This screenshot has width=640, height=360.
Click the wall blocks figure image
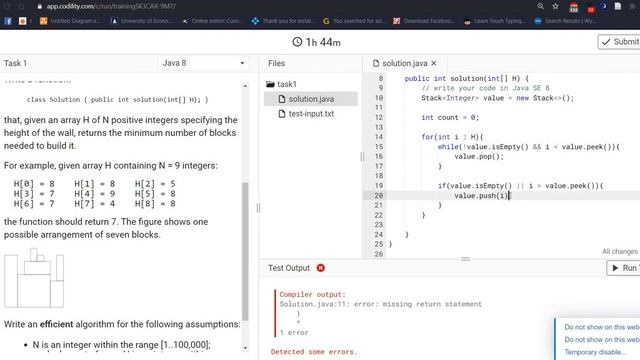34,278
